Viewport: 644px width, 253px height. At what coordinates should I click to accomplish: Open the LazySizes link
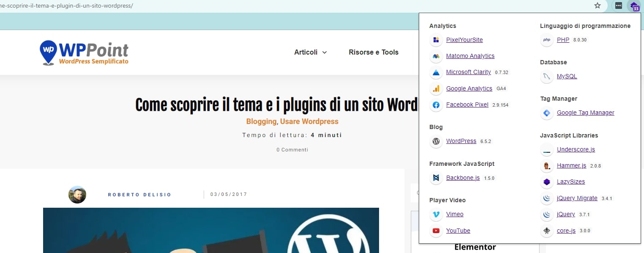pos(571,181)
